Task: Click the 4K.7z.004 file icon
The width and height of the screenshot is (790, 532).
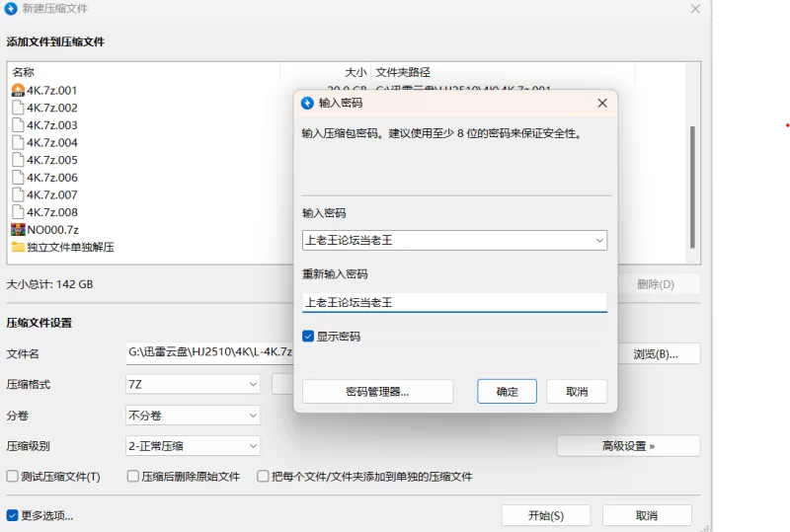Action: point(18,142)
